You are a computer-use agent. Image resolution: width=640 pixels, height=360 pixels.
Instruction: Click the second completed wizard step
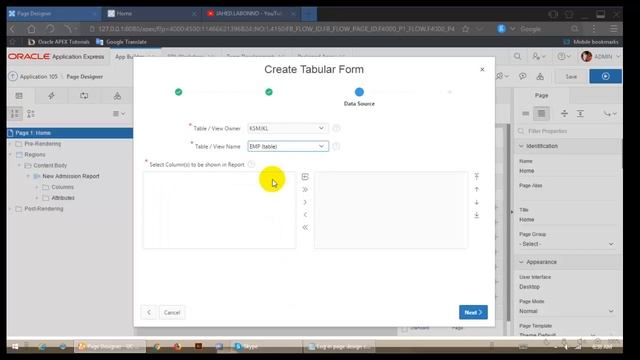point(269,92)
